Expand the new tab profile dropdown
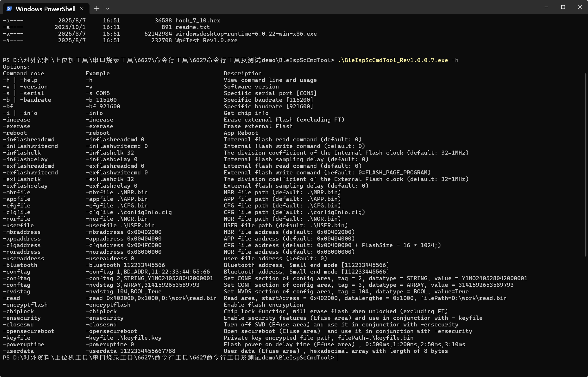This screenshot has width=588, height=377. [108, 9]
